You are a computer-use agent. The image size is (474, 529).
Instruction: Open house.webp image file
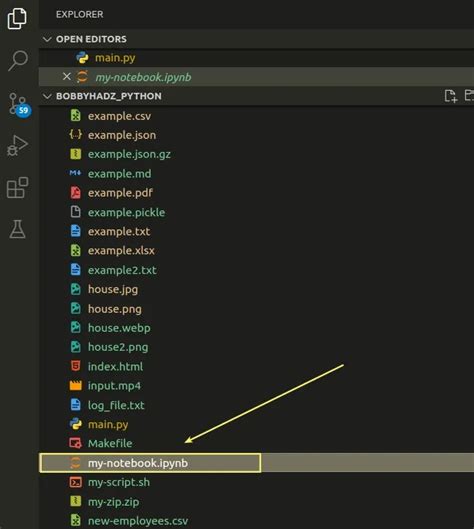pos(256,328)
